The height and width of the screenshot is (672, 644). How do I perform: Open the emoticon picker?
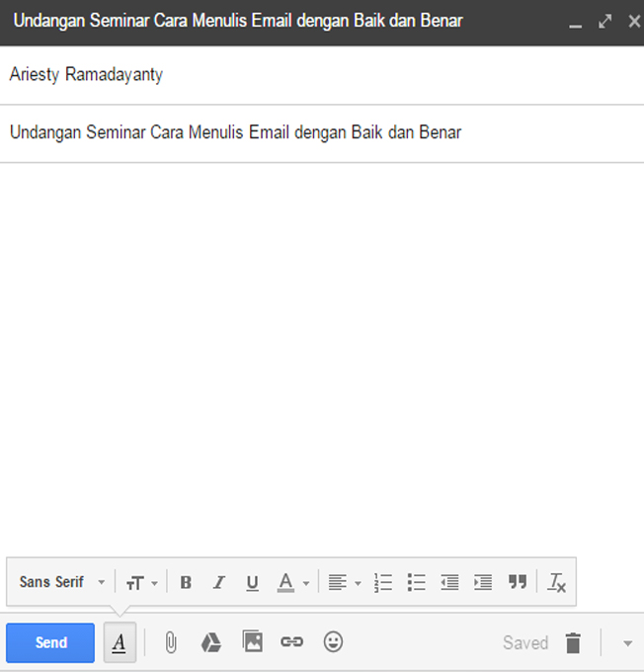[x=334, y=642]
